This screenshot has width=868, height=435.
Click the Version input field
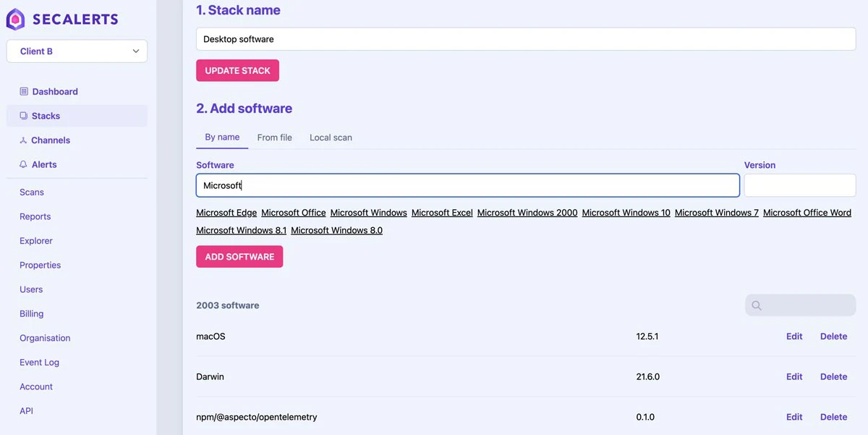[799, 185]
